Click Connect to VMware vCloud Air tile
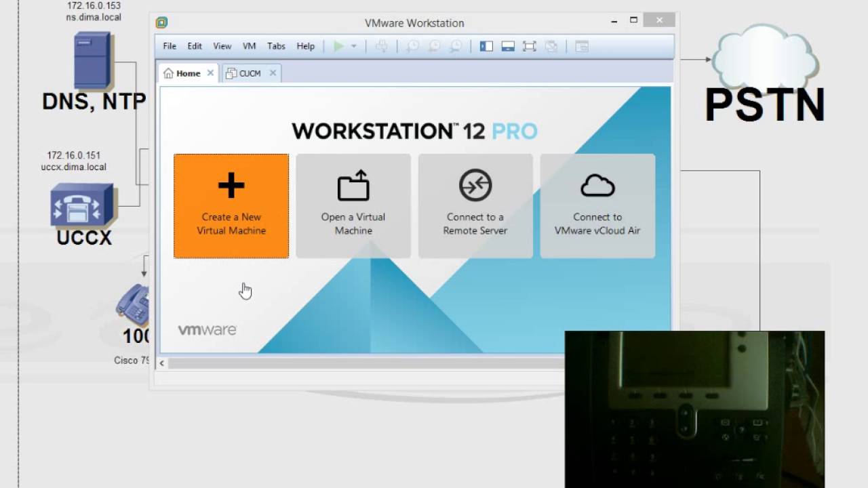 tap(597, 206)
